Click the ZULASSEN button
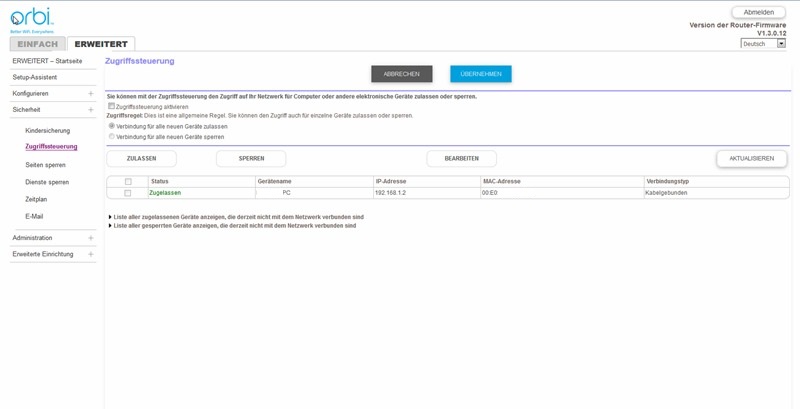Viewport: 800px width, 409px height. (141, 159)
